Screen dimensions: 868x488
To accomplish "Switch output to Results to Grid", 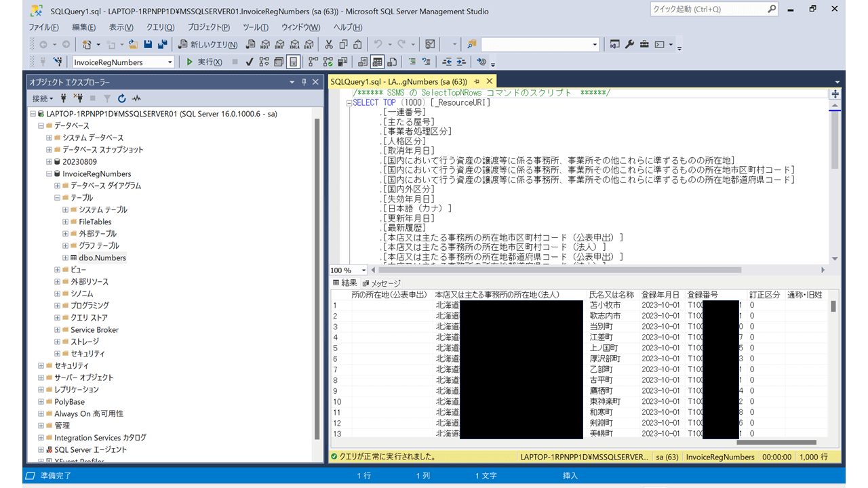I will click(x=377, y=62).
